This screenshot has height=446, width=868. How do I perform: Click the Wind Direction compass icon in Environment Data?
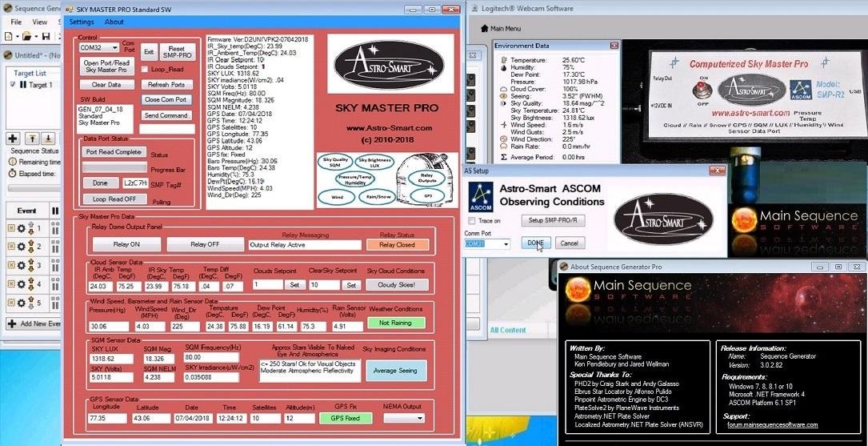[x=503, y=139]
